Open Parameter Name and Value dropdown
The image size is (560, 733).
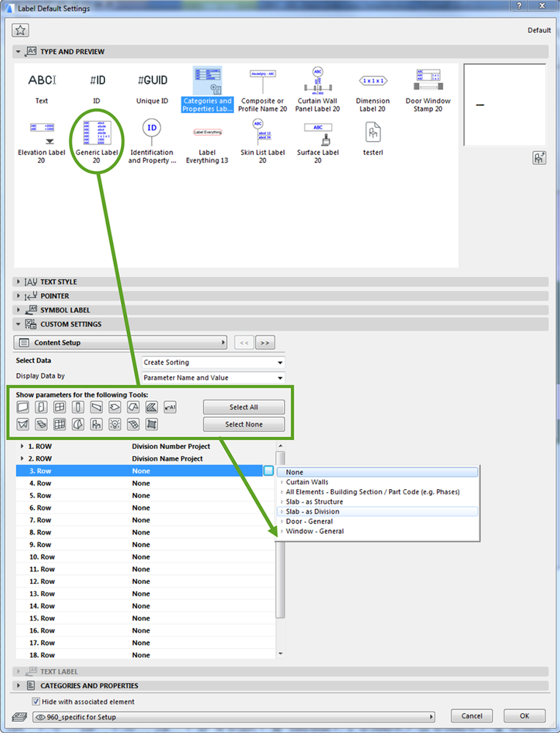pyautogui.click(x=213, y=378)
